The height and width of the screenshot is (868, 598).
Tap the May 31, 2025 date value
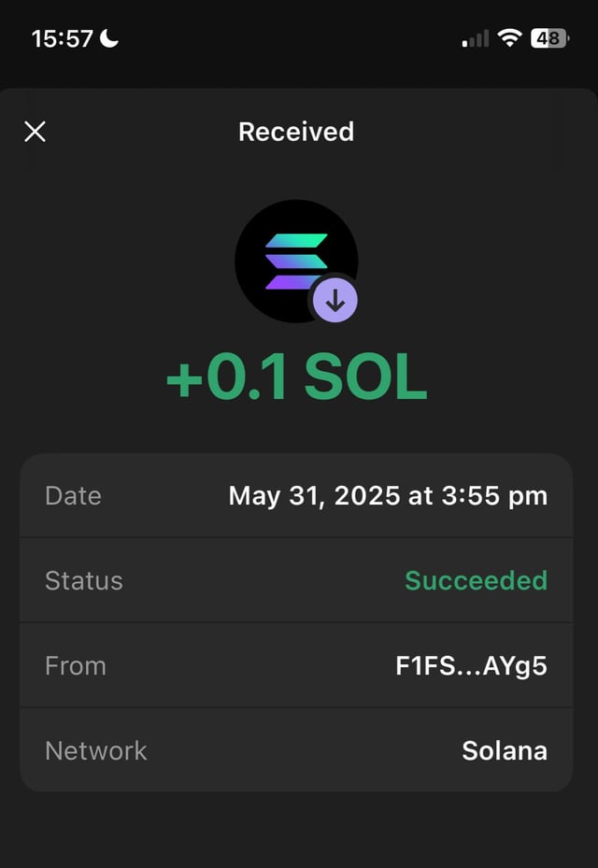click(388, 495)
